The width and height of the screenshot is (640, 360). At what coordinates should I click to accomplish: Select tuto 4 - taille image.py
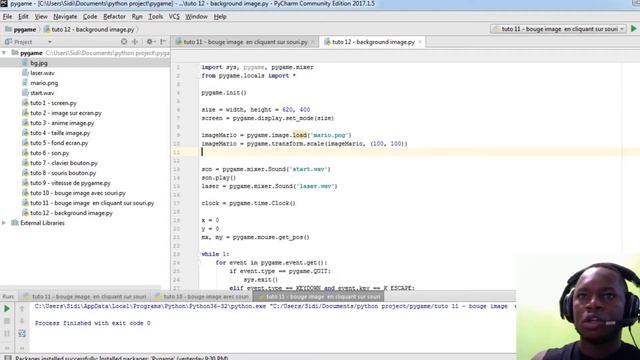coord(60,133)
